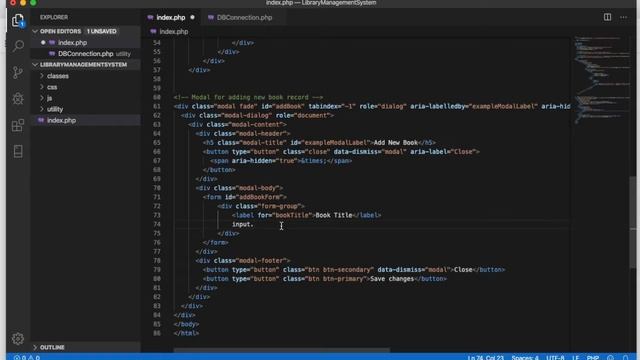Screen dimensions: 640x360
Task: Click the 'Modal for adding new book record' comment
Action: tap(250, 97)
